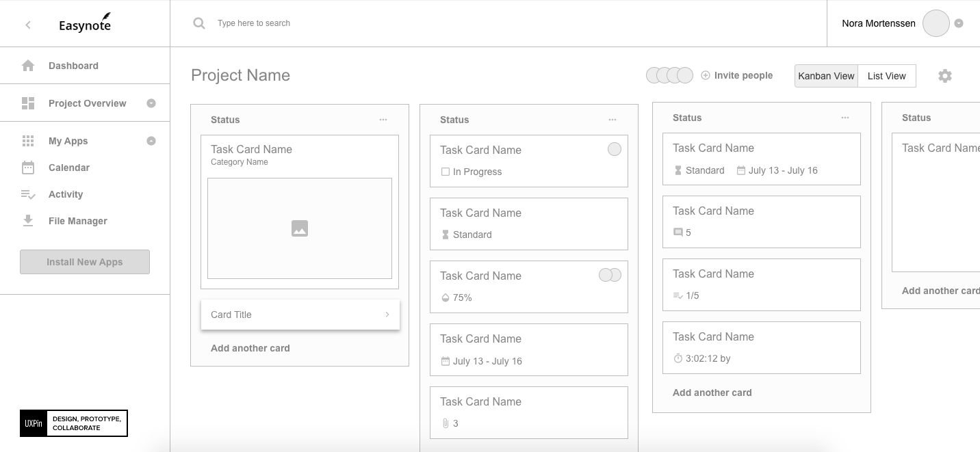Image resolution: width=980 pixels, height=452 pixels.
Task: Open the Card Title card
Action: pos(300,315)
